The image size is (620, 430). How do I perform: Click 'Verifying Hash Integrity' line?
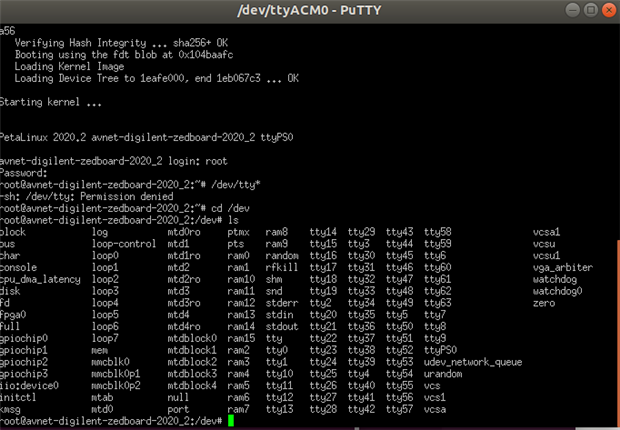tap(121, 43)
